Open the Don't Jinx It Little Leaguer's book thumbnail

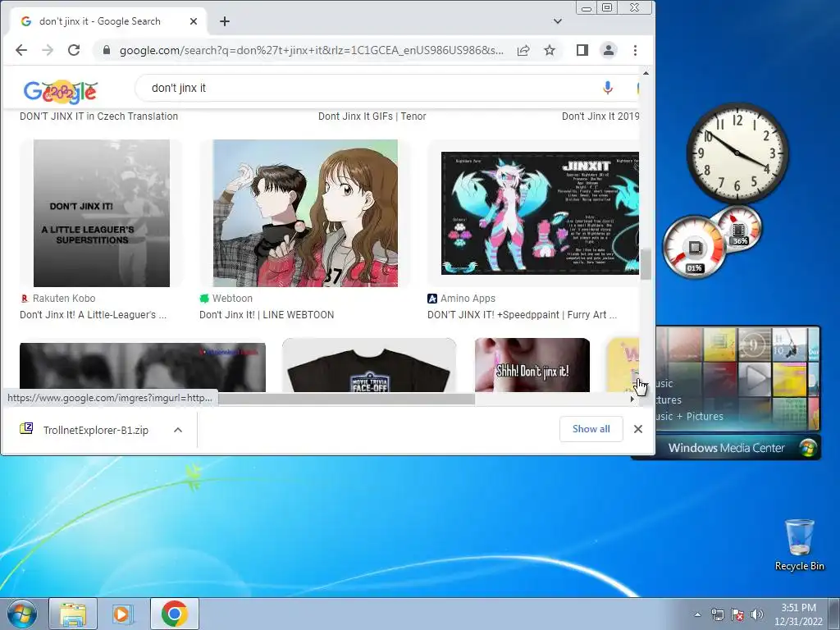(x=102, y=213)
